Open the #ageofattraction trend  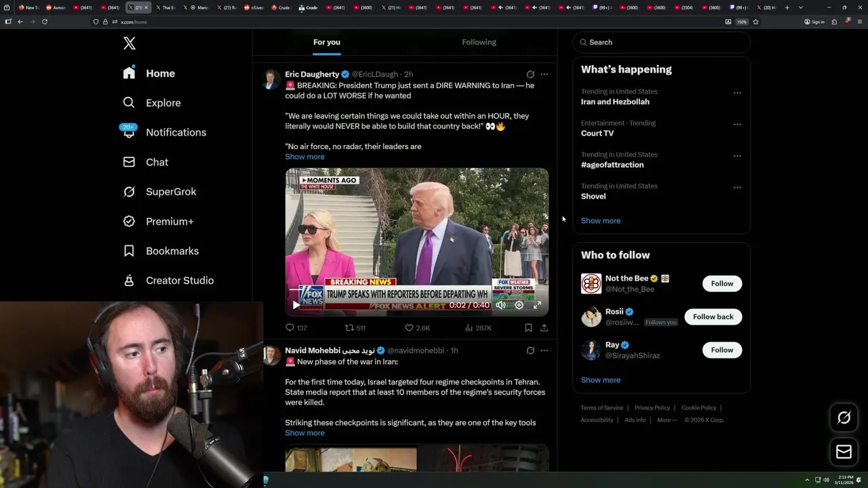coord(612,165)
